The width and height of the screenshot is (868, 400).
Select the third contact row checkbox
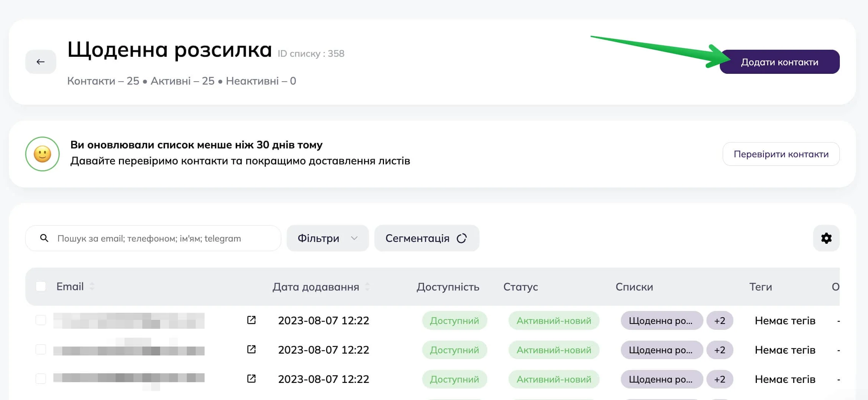pos(41,379)
